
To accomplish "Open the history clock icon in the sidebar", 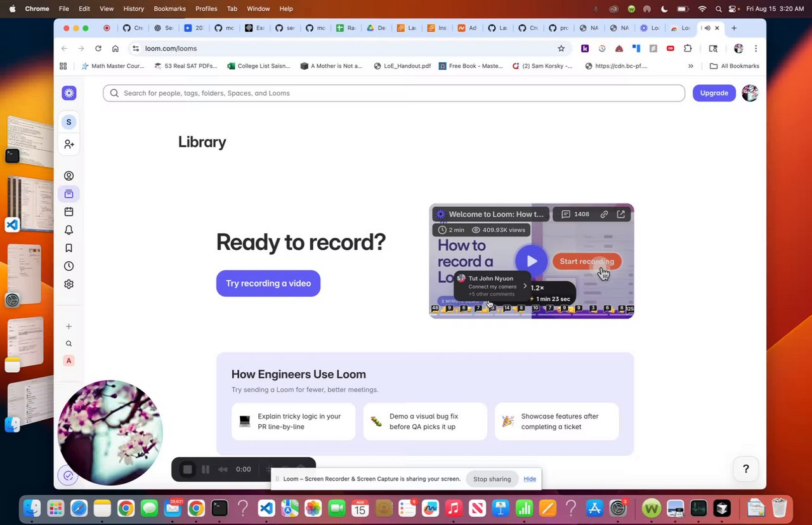I will (x=69, y=266).
